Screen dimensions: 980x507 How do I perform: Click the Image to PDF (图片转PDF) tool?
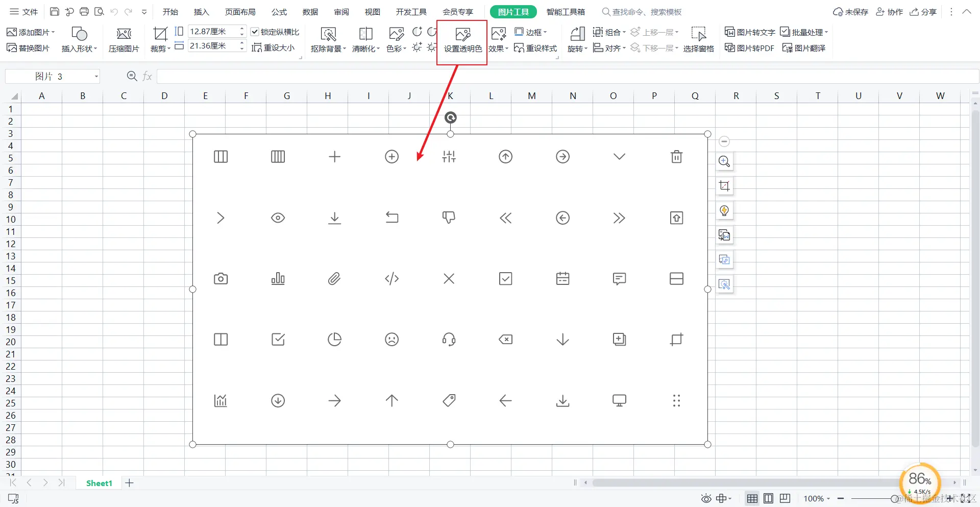(749, 48)
